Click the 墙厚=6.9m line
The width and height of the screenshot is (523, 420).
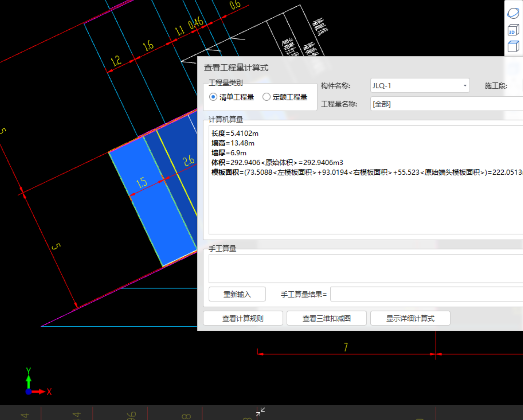[229, 153]
